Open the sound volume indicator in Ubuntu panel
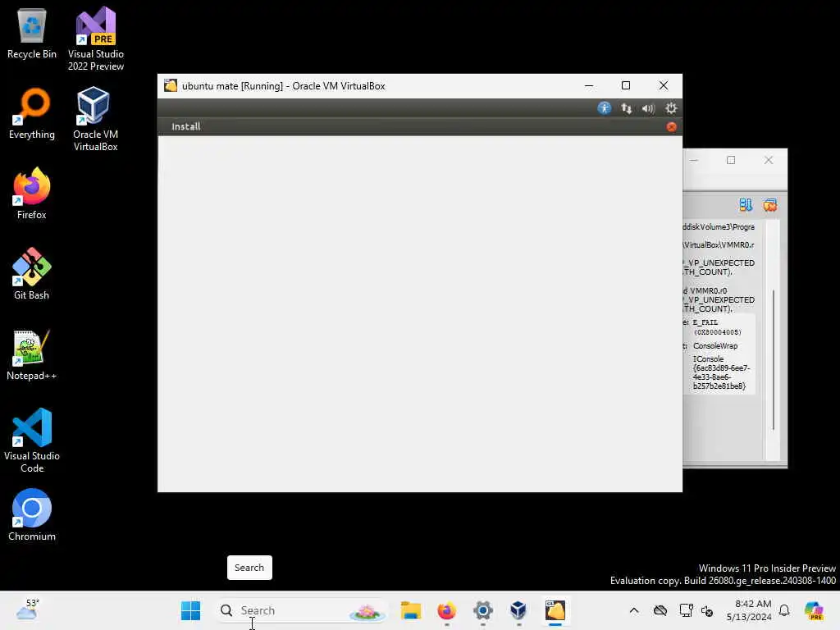This screenshot has width=840, height=630. pyautogui.click(x=648, y=109)
